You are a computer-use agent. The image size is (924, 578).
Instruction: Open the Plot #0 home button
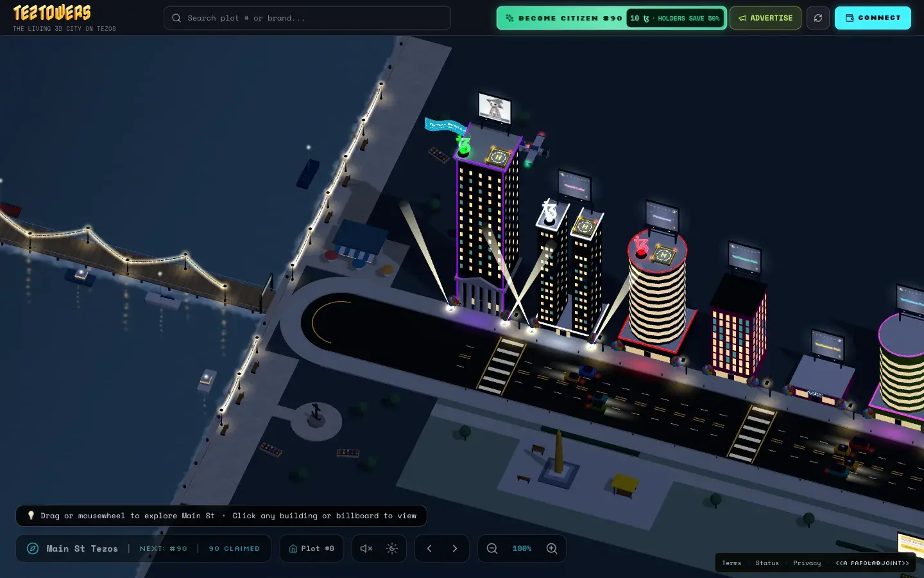coord(311,548)
